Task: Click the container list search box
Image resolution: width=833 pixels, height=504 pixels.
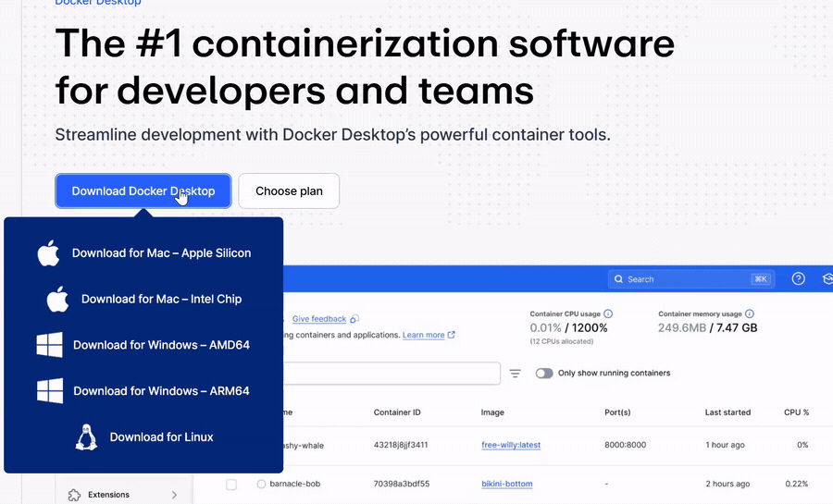Action: pyautogui.click(x=392, y=374)
